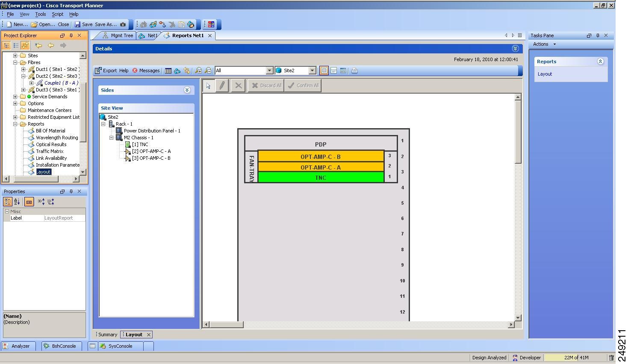Toggle description area button in Properties
The height and width of the screenshot is (364, 628).
point(29,202)
